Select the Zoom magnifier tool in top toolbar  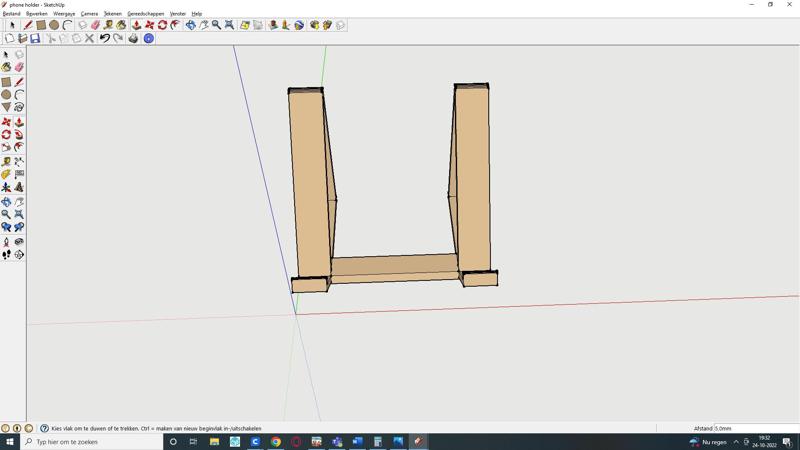(216, 25)
